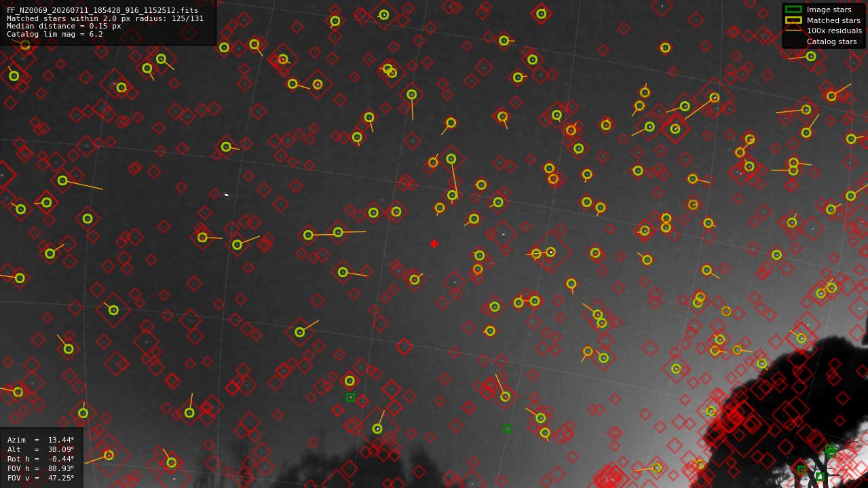868x488 pixels.
Task: Click the orange 100x residuals legend line
Action: [x=793, y=31]
